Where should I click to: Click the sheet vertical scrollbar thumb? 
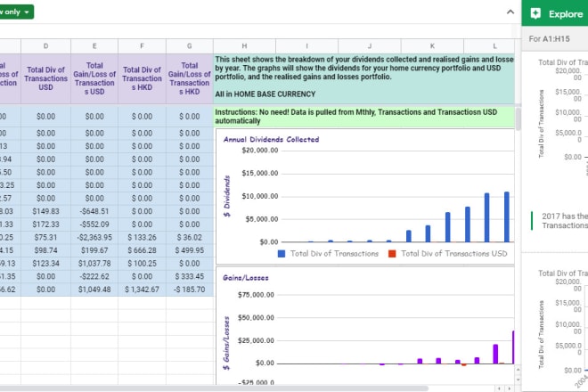coord(519,119)
